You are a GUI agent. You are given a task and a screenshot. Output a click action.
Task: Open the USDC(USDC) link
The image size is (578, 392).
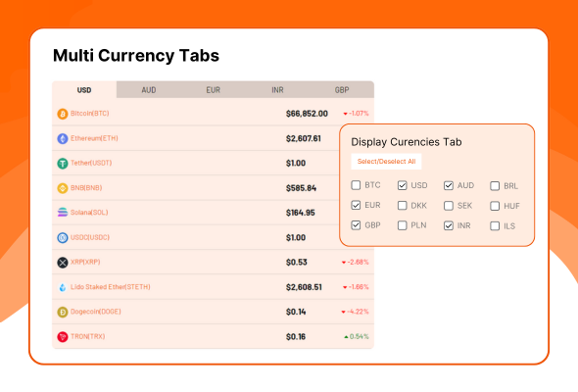[x=90, y=237]
